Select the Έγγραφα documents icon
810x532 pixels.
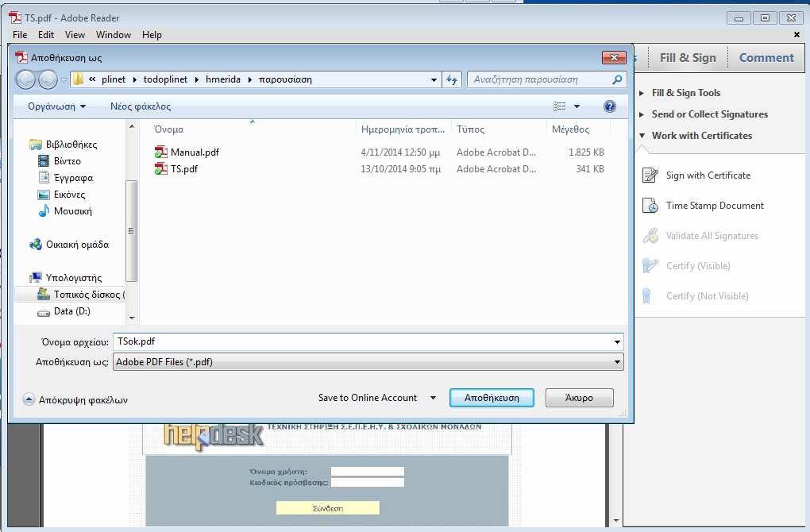(44, 177)
